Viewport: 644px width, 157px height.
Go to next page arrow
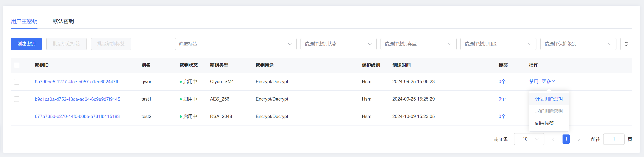[579, 139]
